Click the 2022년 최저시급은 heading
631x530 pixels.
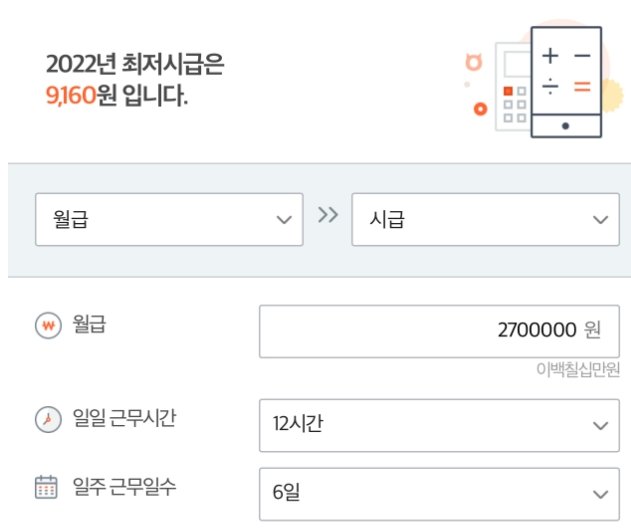coord(135,64)
